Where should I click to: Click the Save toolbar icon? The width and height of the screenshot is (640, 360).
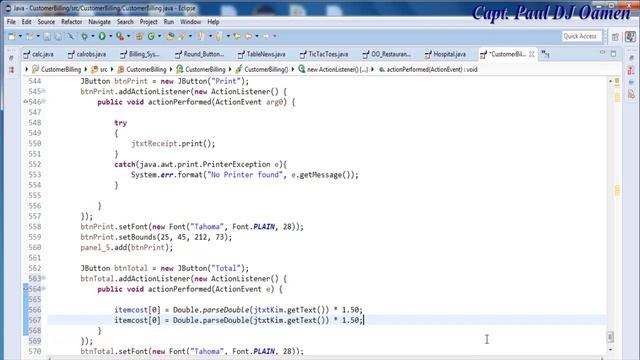pyautogui.click(x=47, y=36)
